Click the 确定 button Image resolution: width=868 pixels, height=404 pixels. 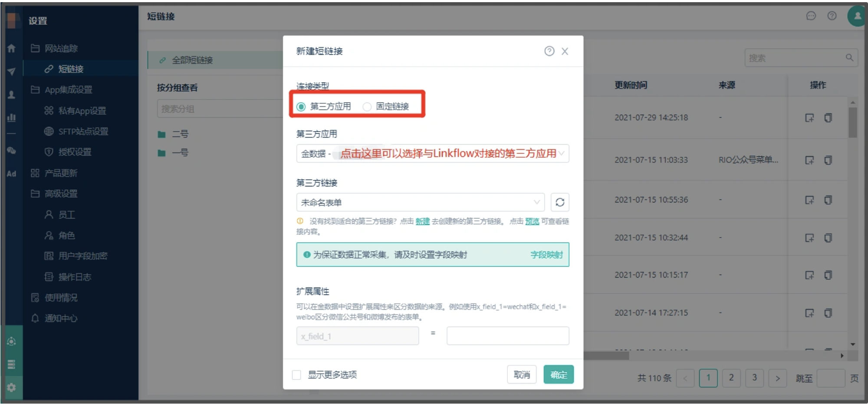559,374
